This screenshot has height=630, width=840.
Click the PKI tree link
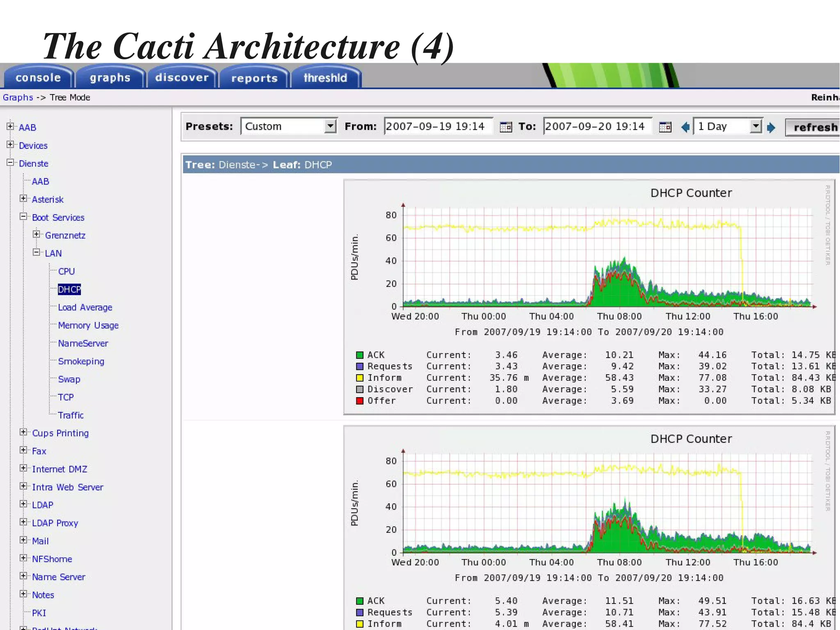[39, 613]
